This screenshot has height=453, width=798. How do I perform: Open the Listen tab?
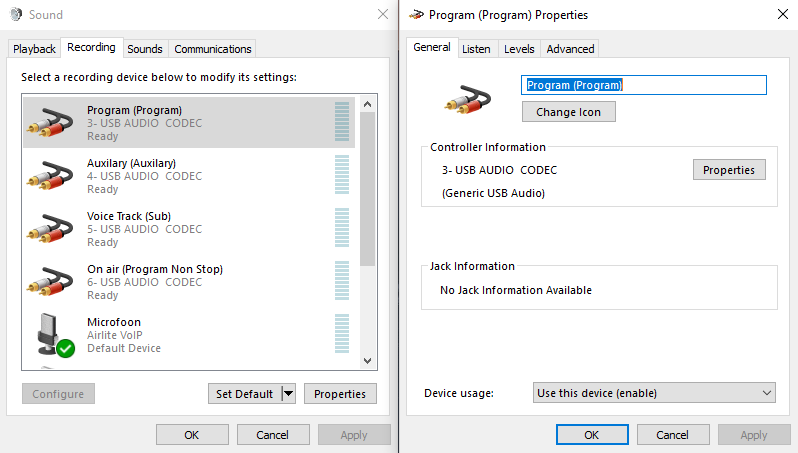476,49
